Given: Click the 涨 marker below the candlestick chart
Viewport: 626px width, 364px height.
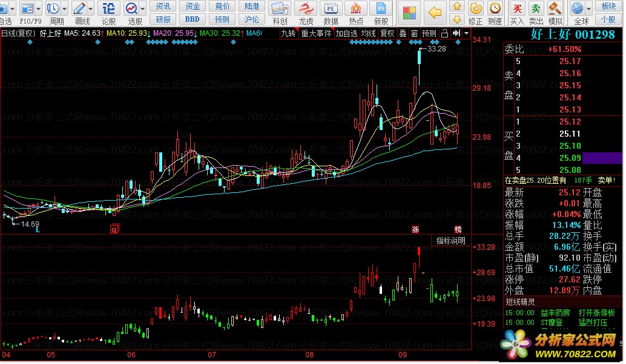Looking at the screenshot, I should click(415, 230).
